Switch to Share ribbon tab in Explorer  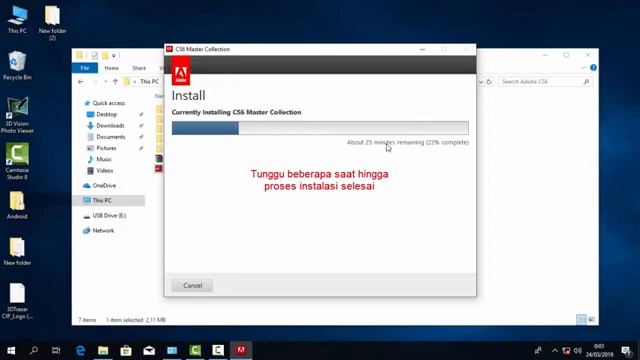pyautogui.click(x=139, y=68)
